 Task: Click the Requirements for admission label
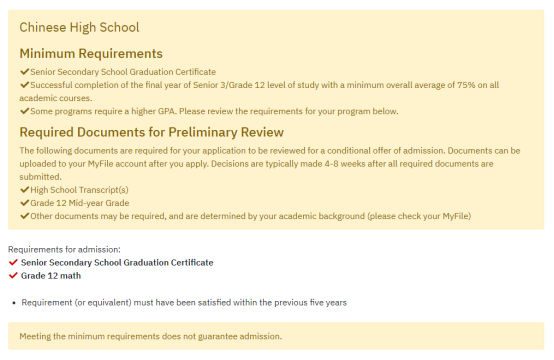[64, 249]
